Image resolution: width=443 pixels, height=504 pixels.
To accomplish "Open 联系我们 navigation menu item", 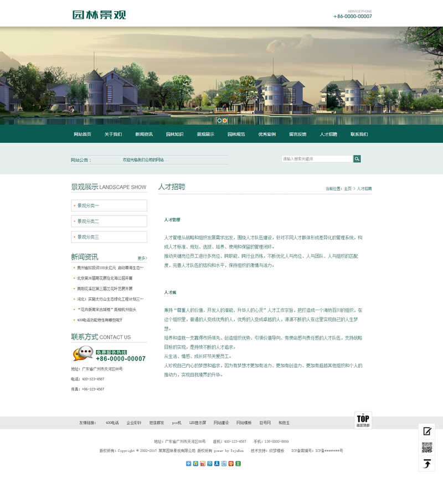I will [359, 135].
